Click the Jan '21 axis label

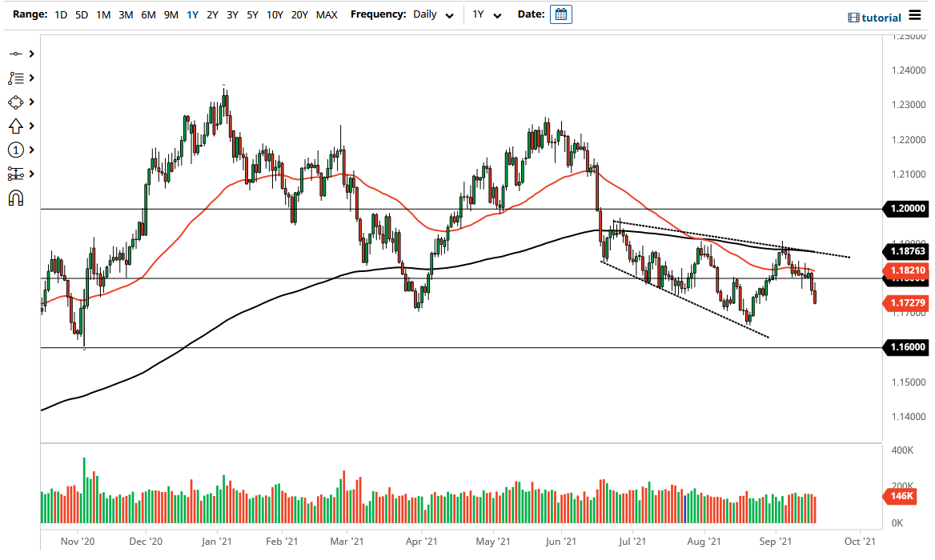(216, 542)
